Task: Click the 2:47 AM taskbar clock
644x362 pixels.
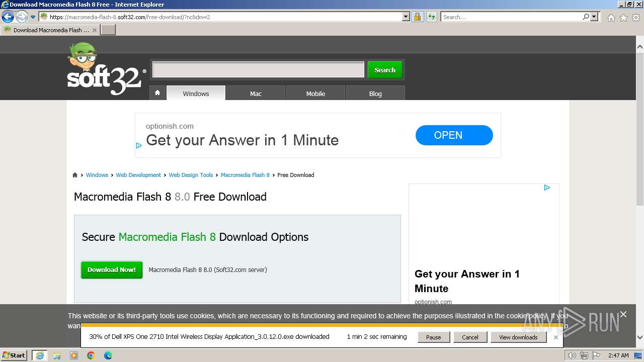Action: [618, 355]
